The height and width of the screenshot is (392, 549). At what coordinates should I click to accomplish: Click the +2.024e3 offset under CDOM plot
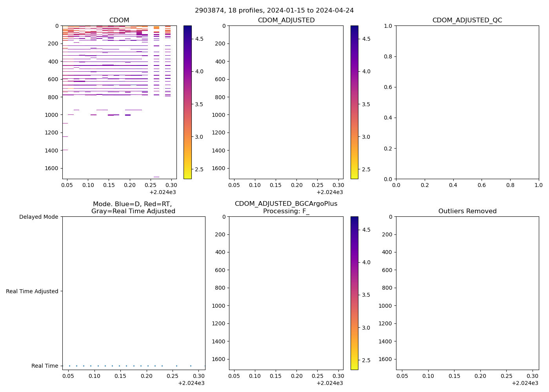(x=162, y=192)
